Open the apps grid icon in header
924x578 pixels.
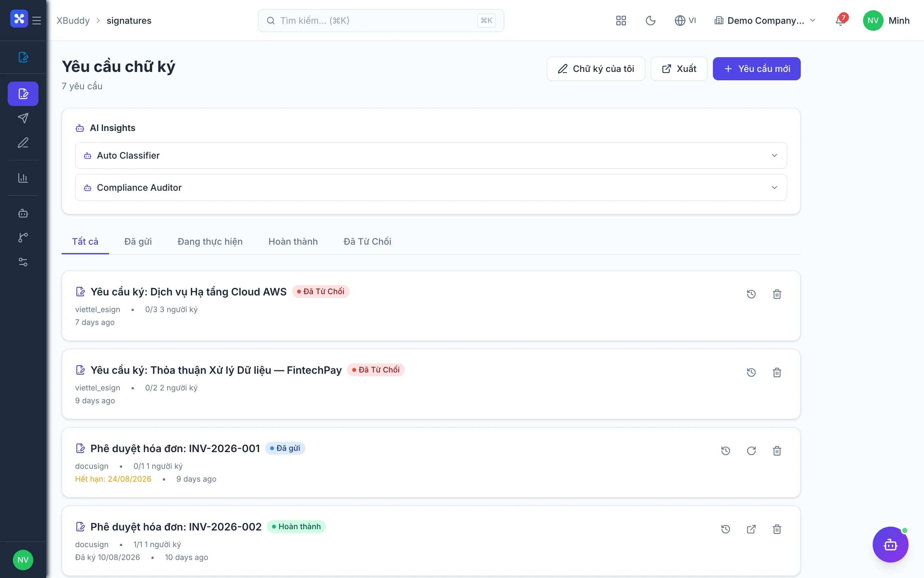(x=621, y=21)
